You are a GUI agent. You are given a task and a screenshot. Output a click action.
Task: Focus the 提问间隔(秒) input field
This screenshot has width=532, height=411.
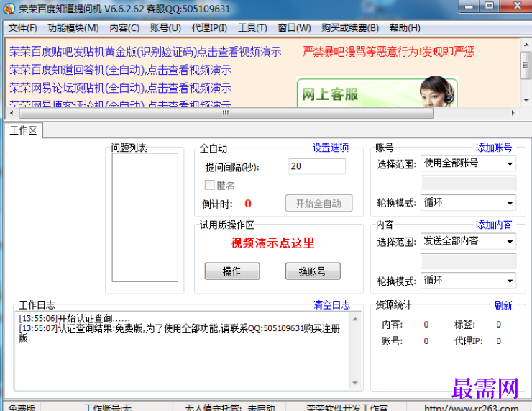click(317, 166)
